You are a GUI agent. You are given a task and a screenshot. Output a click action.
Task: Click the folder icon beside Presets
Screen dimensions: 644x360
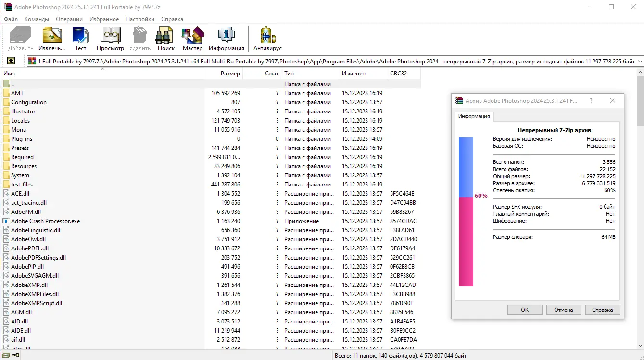[6, 148]
